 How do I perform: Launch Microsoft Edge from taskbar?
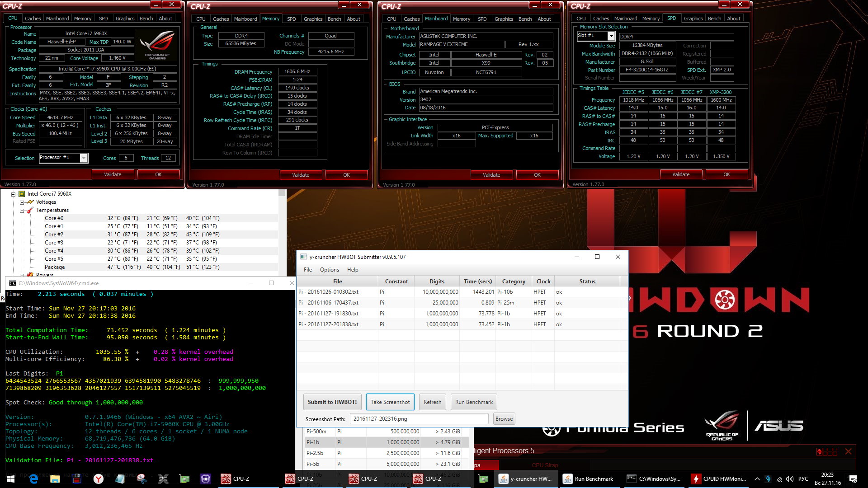coord(33,479)
